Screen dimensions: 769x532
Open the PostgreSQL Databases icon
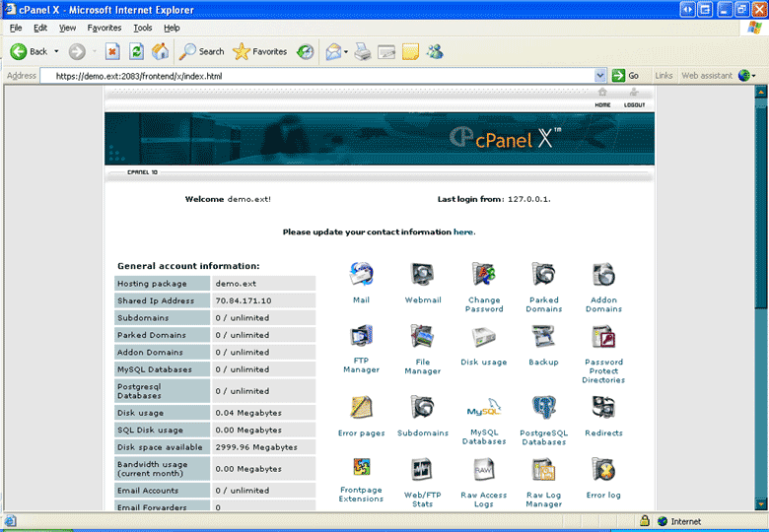543,408
